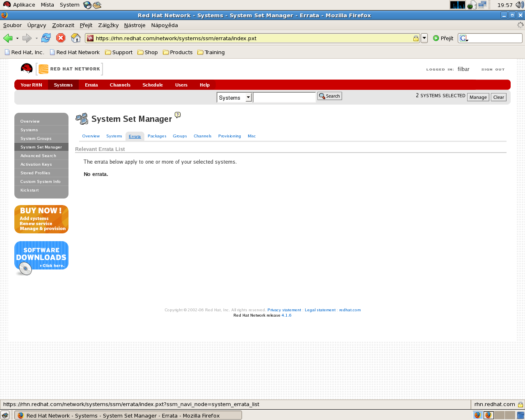Stop loading with the red stop icon
Viewport: 525px width, 420px height.
61,38
